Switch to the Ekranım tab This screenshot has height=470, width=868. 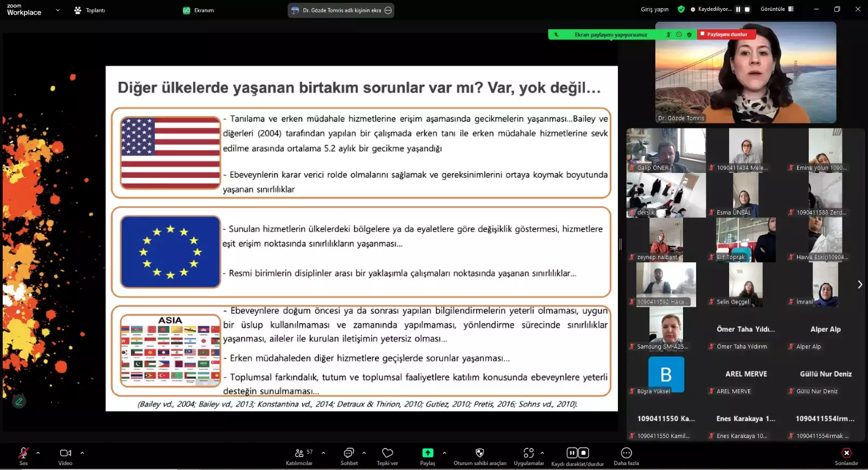tap(199, 10)
